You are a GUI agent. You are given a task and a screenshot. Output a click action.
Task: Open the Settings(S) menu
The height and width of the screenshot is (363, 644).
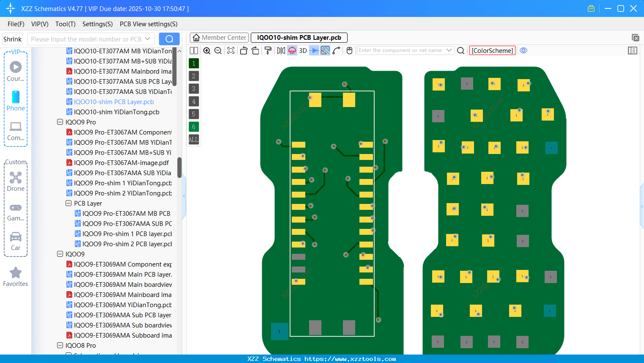(x=97, y=24)
